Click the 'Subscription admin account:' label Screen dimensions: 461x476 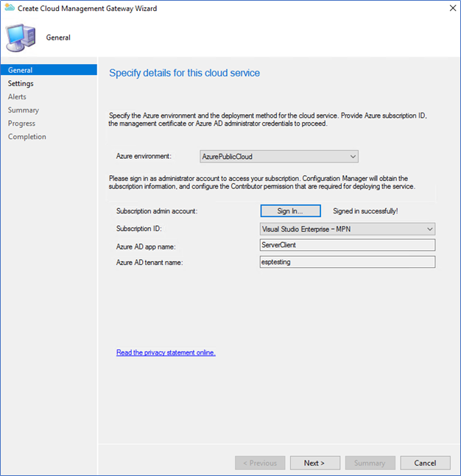click(x=157, y=211)
